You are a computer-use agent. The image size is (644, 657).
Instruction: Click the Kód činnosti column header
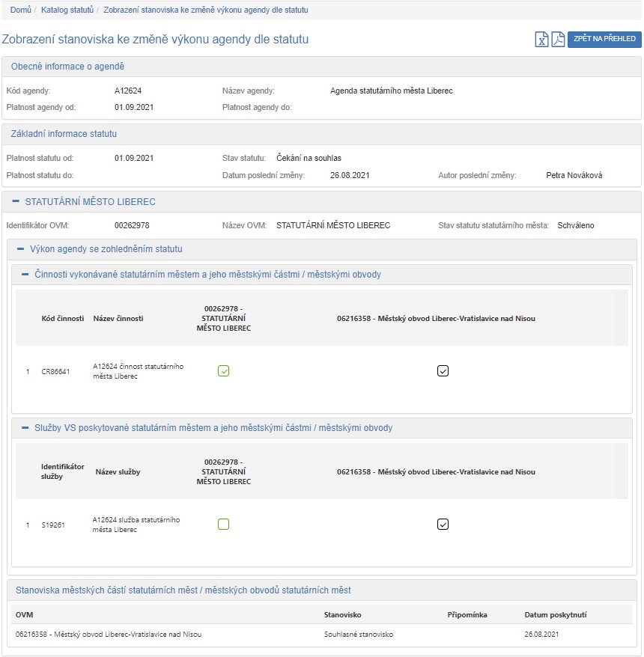click(62, 318)
